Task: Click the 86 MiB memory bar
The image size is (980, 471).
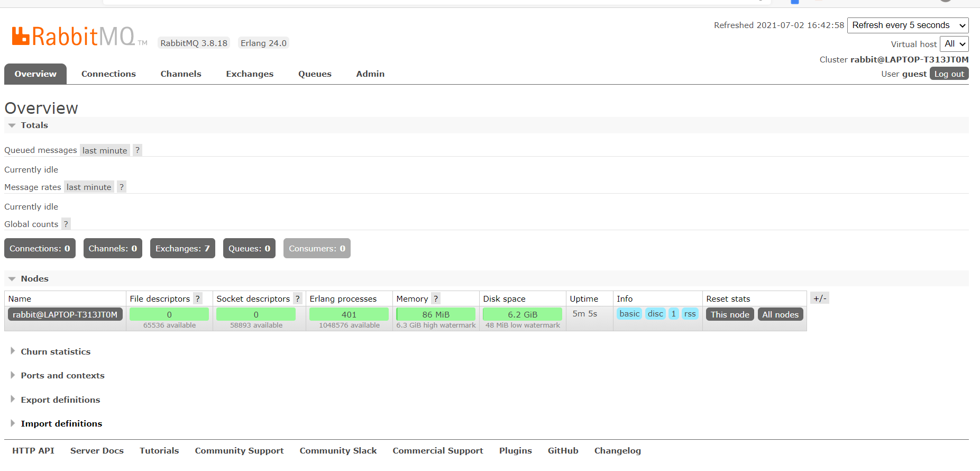Action: tap(436, 314)
